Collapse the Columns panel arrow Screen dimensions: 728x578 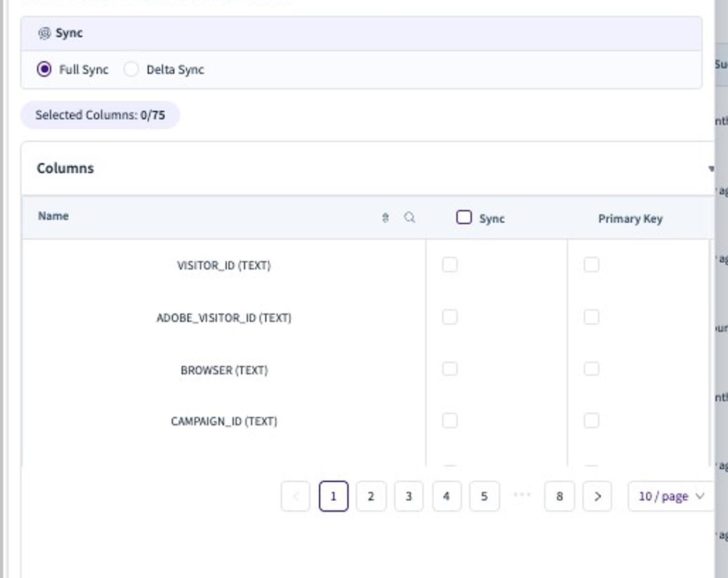click(711, 169)
